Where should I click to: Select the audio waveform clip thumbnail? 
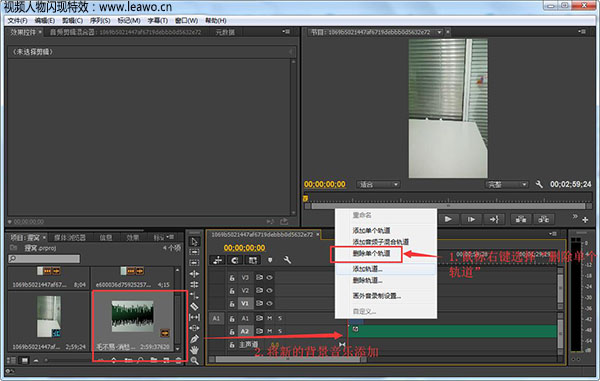coord(132,316)
